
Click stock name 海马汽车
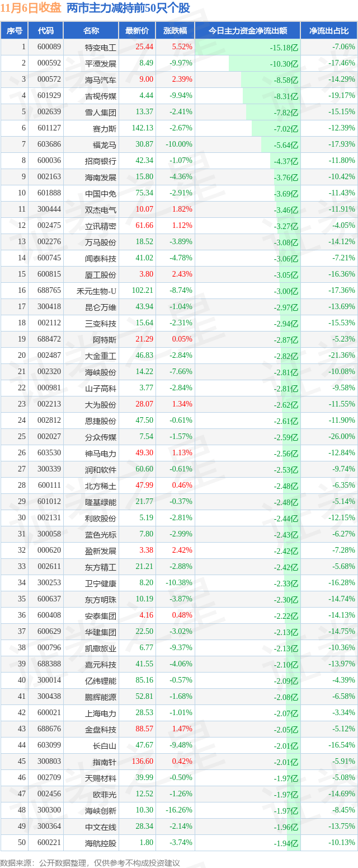point(101,80)
